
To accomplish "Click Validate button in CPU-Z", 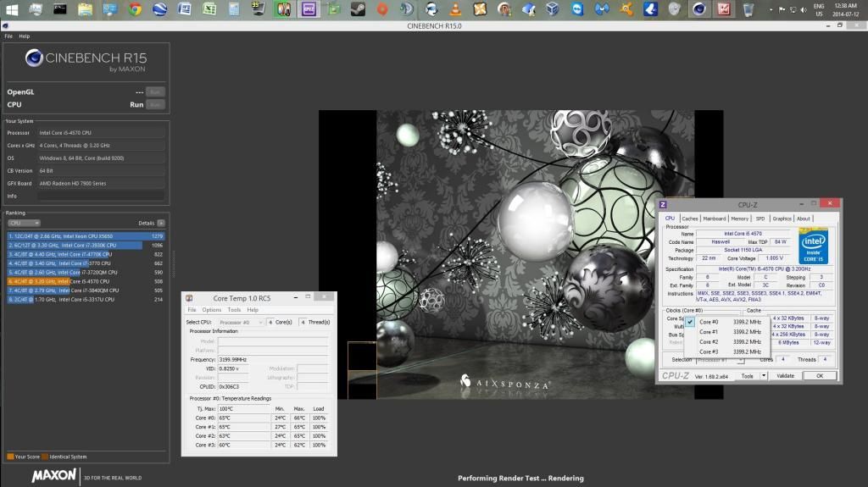I will (786, 376).
